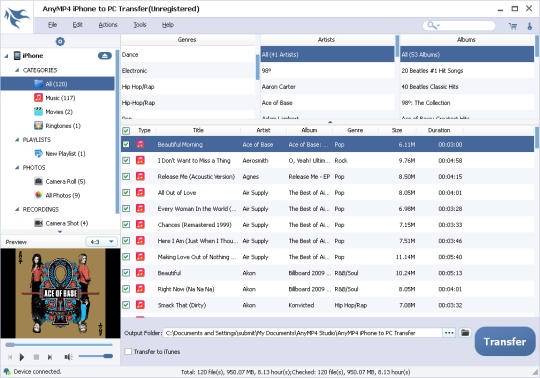Open Camera Shot (4) recordings

pyautogui.click(x=66, y=223)
